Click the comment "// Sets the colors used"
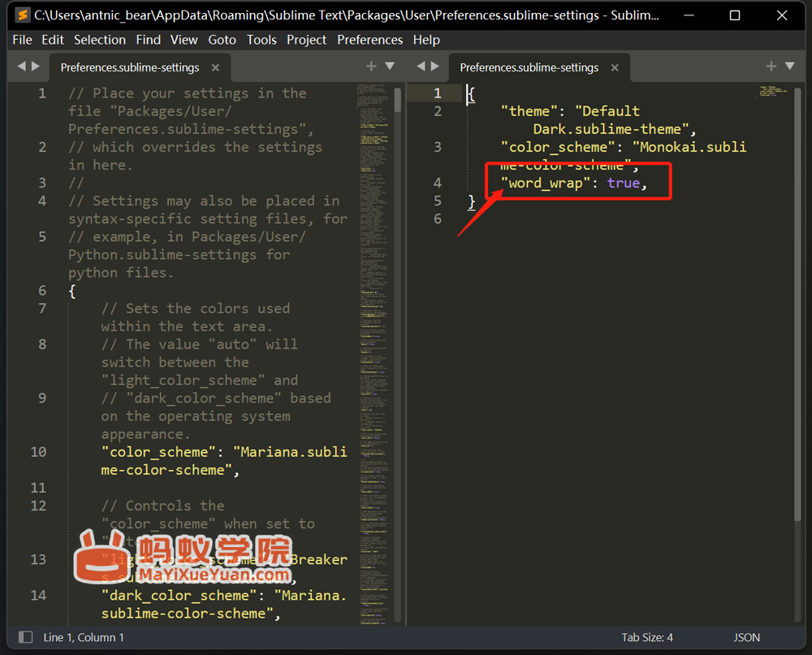Screen dimensions: 812x655 [196, 308]
